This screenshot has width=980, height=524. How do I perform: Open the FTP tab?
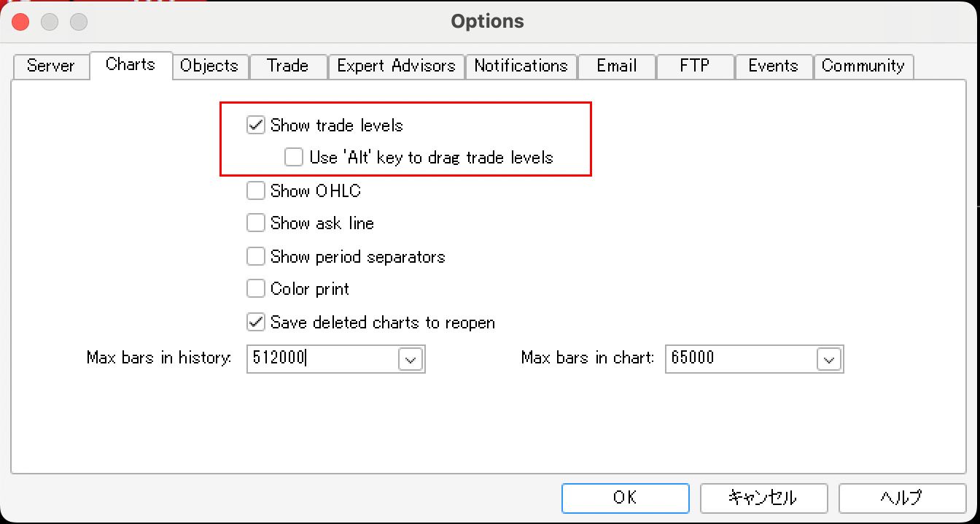click(694, 66)
